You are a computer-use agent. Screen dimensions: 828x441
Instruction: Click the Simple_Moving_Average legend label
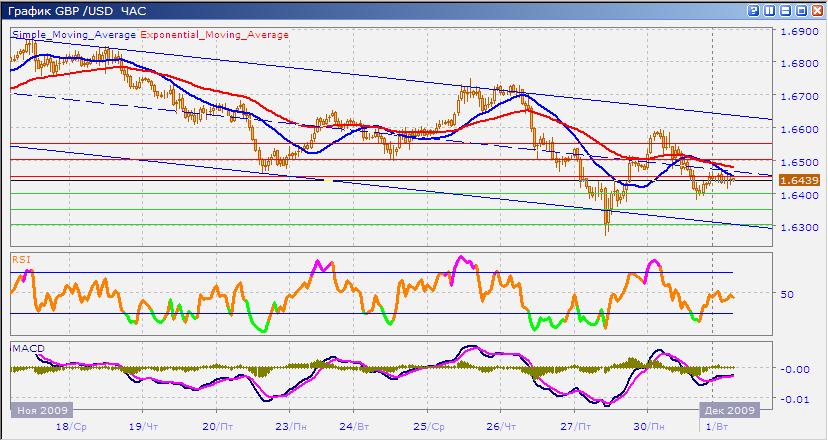pos(74,34)
